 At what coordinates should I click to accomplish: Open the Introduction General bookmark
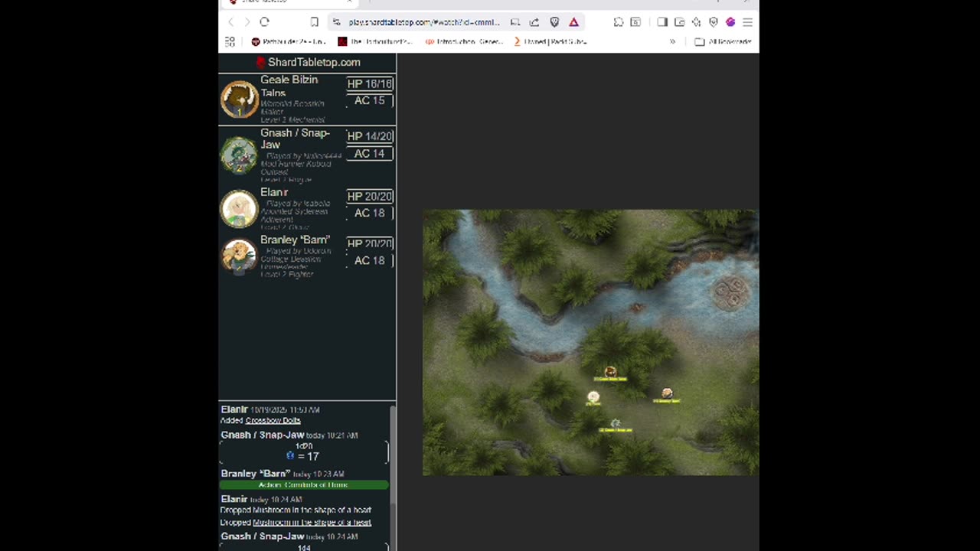click(465, 41)
